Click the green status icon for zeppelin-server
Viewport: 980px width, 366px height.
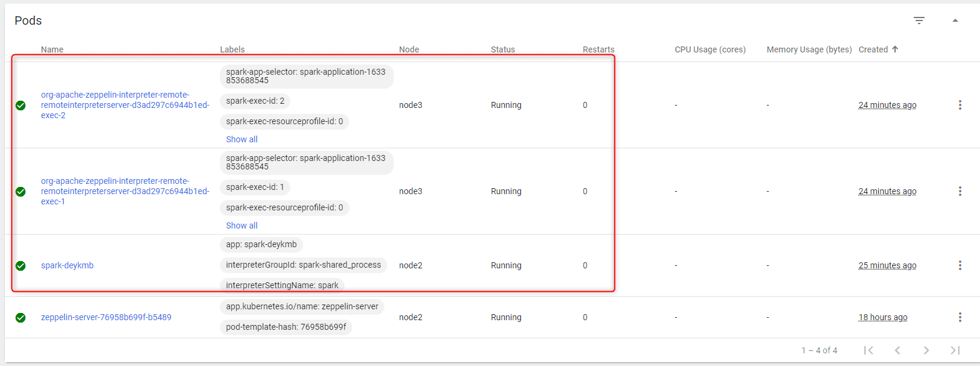tap(20, 318)
